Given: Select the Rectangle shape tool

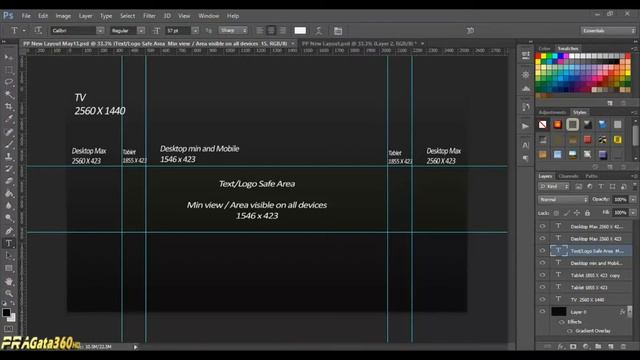Looking at the screenshot, I should (x=9, y=268).
